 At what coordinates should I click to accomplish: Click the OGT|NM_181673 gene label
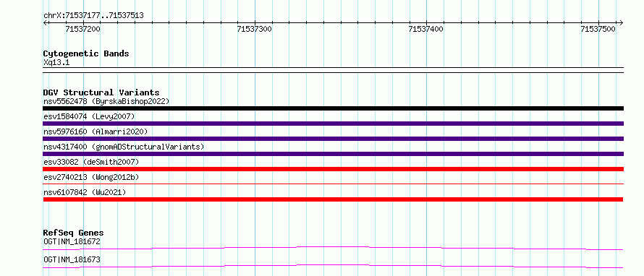(x=72, y=259)
